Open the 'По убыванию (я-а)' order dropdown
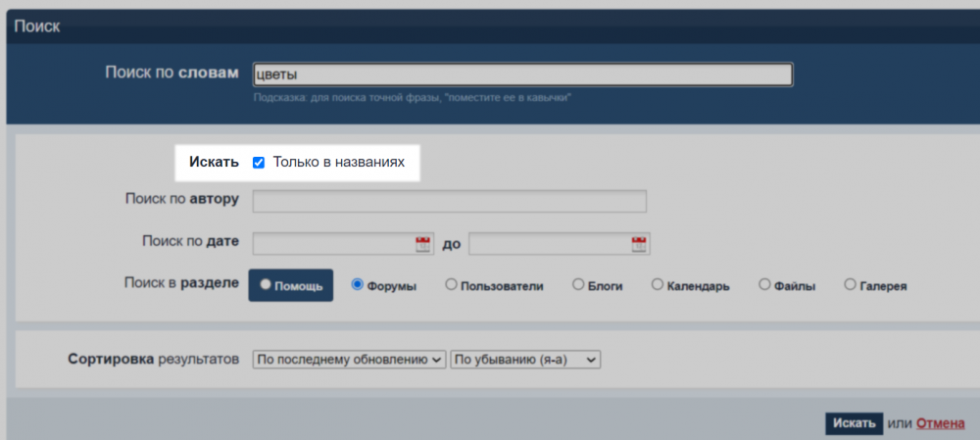The image size is (980, 440). tap(525, 360)
